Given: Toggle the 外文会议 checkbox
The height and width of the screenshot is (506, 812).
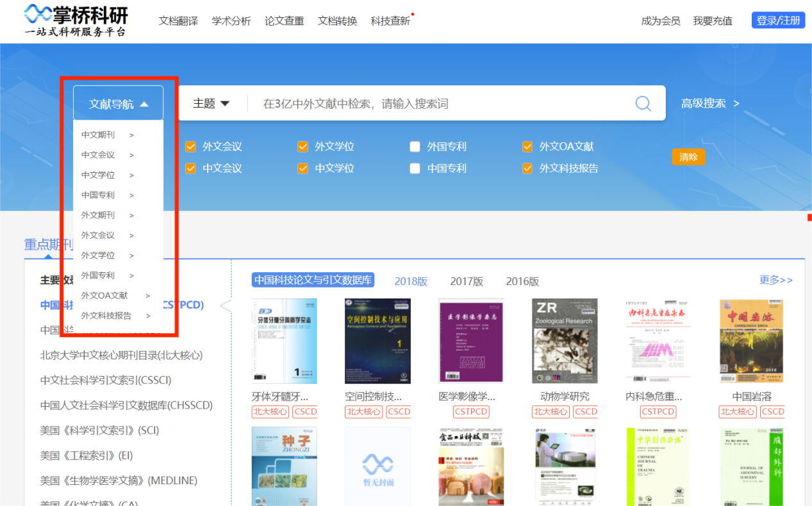Looking at the screenshot, I should (x=190, y=147).
